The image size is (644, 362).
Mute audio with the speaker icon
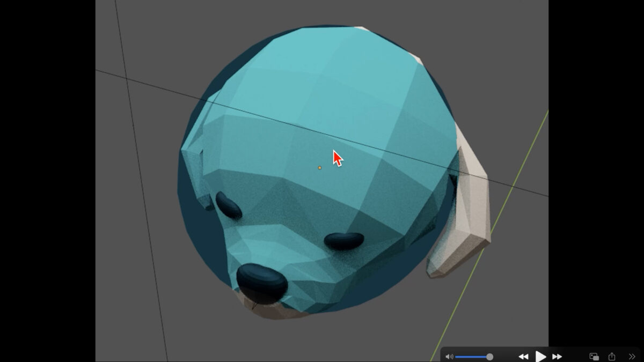[x=449, y=357]
